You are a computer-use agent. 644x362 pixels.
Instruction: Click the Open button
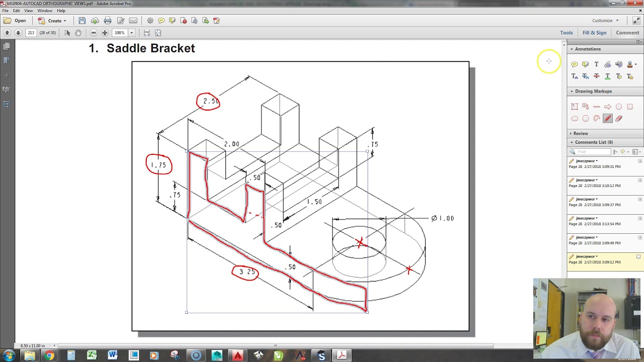(x=15, y=21)
